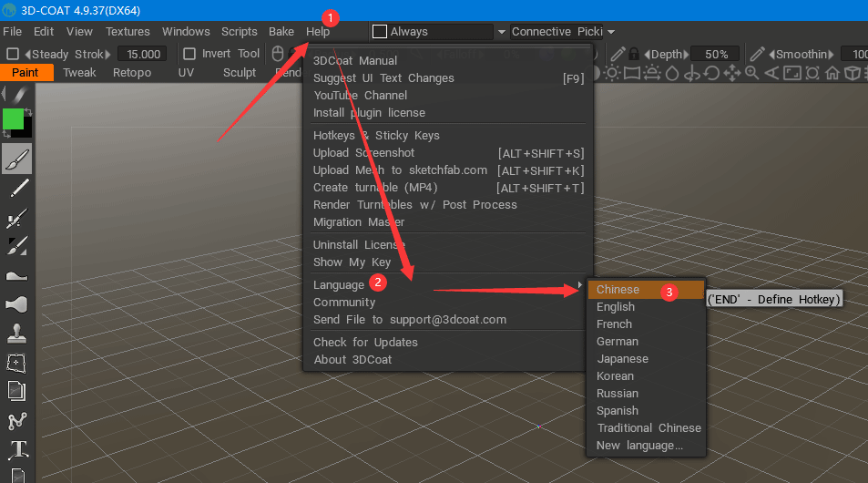Click the rotate-around-axis navigation icon
The image size is (868, 483).
[x=692, y=73]
